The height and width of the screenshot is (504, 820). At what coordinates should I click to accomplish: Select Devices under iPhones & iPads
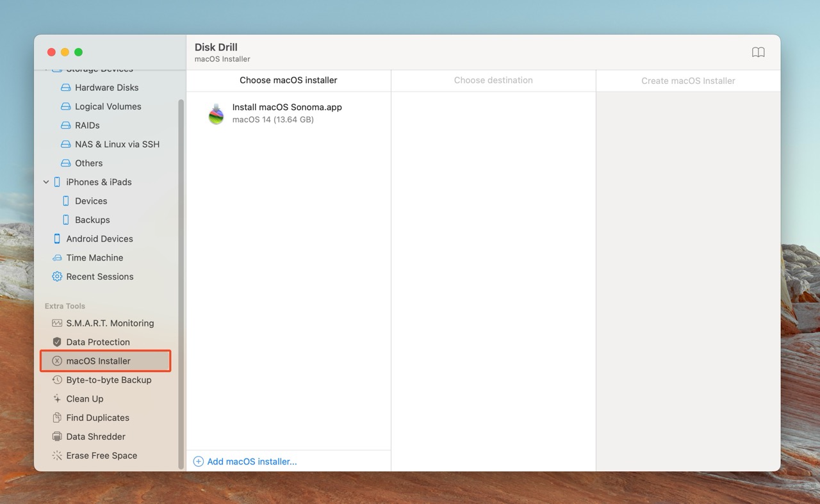click(91, 201)
